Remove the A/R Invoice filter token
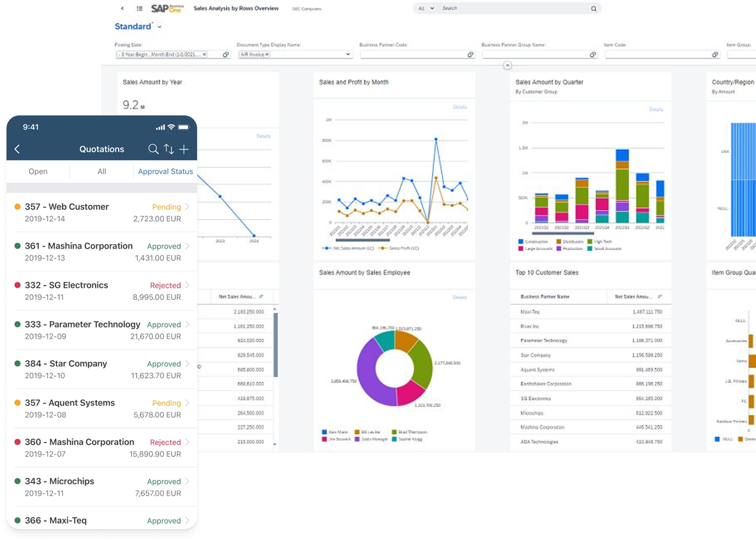 [267, 54]
